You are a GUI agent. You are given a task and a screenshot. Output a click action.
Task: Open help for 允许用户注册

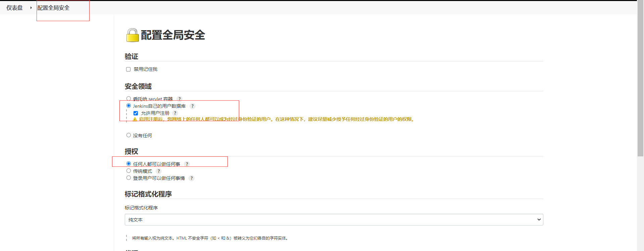pos(175,113)
